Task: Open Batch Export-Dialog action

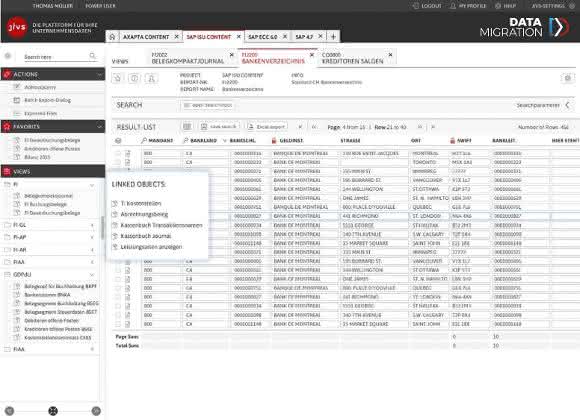Action: pyautogui.click(x=47, y=100)
